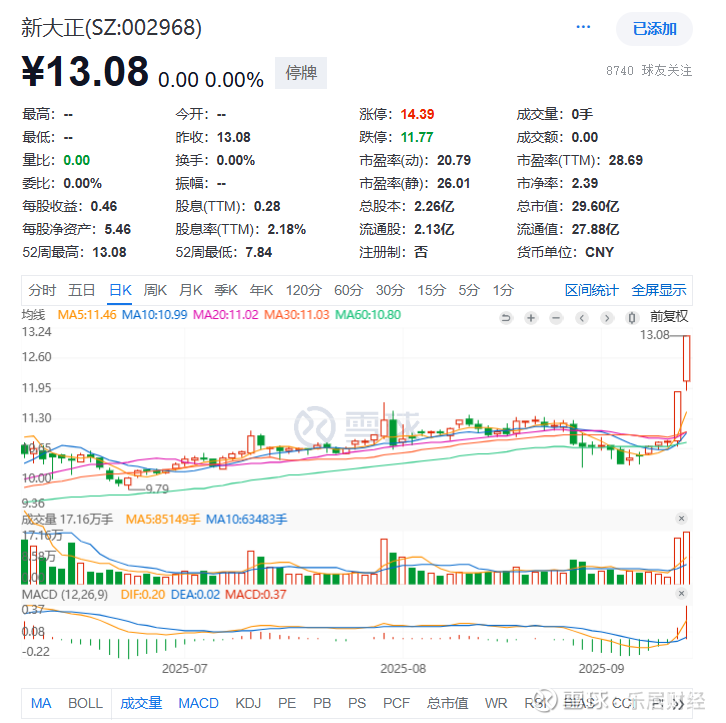726x723 pixels.
Task: Click the 9.79 low price marker
Action: [157, 489]
